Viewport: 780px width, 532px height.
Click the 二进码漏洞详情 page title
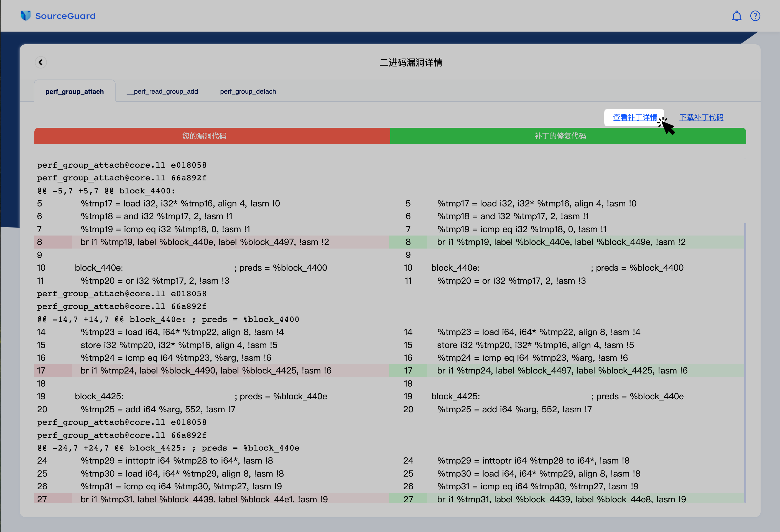(x=411, y=62)
